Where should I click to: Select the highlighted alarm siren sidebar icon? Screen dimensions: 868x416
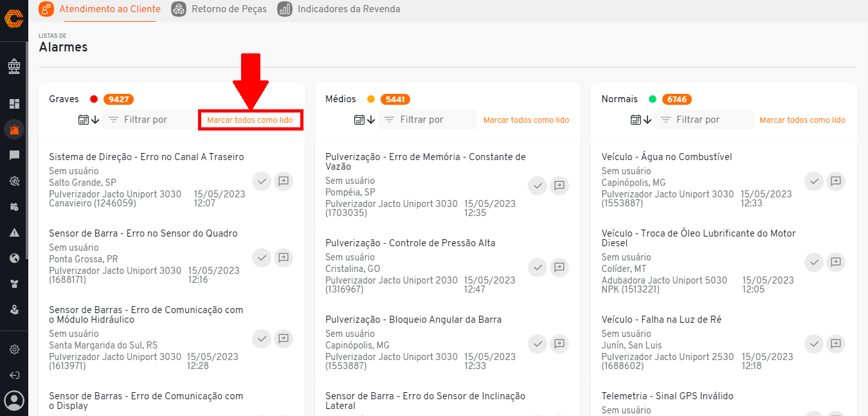(14, 129)
